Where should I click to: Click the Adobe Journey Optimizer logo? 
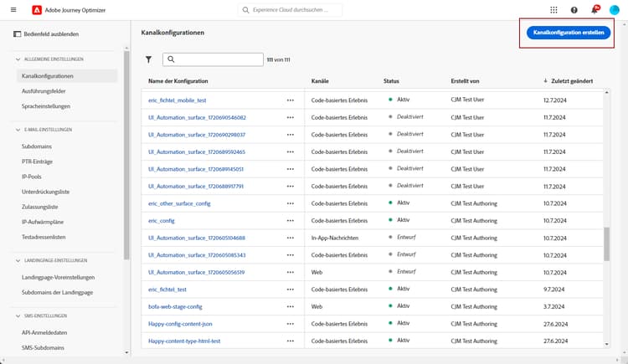tap(37, 10)
